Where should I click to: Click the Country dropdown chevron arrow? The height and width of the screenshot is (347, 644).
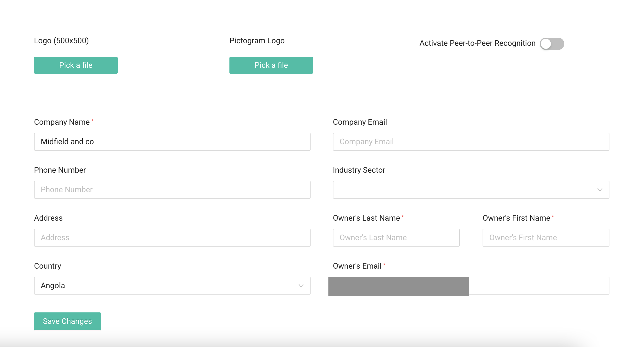coord(301,286)
